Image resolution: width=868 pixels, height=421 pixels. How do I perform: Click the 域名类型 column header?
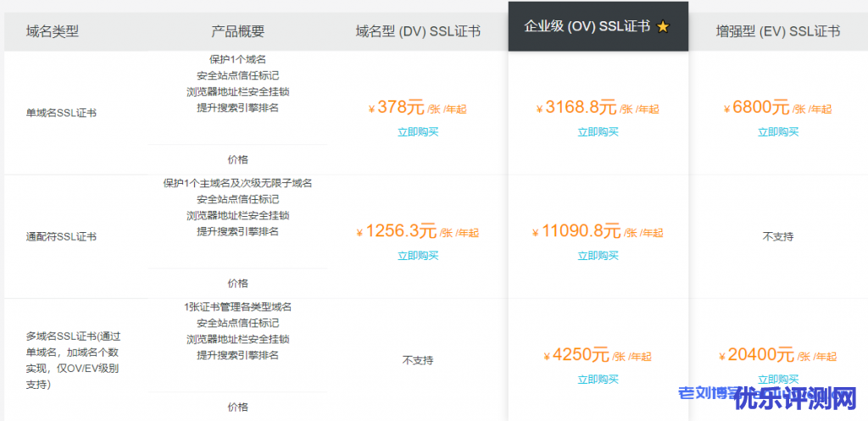pos(53,31)
